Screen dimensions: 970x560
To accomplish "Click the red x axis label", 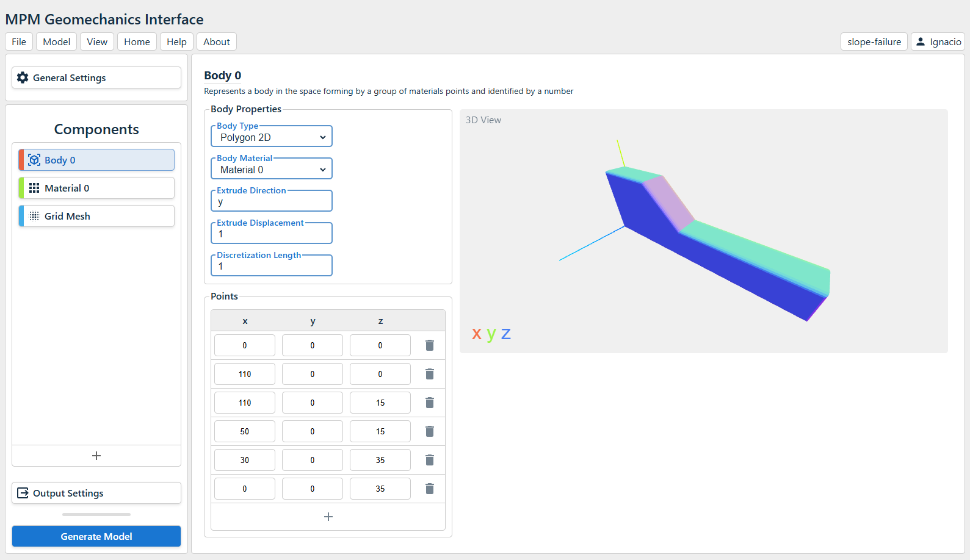I will point(477,334).
